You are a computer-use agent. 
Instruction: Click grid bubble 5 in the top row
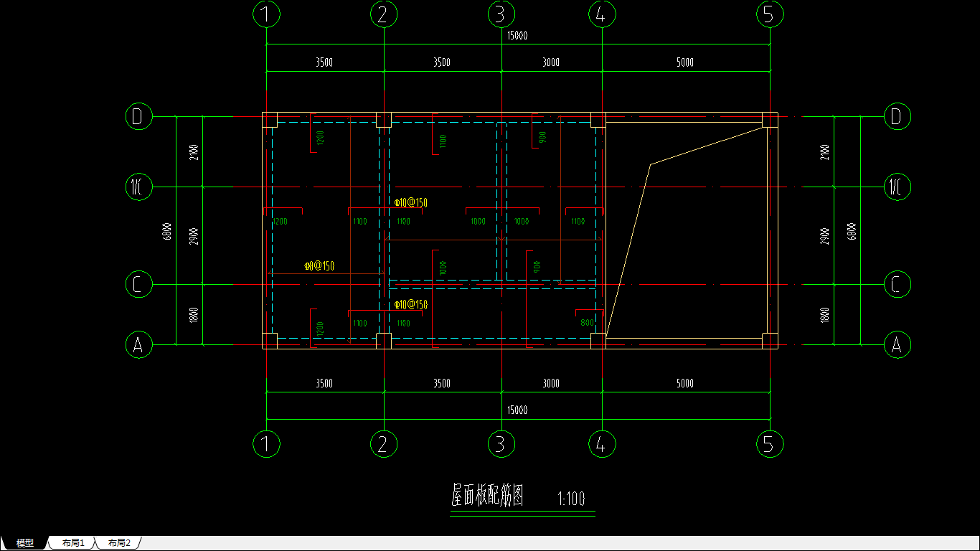pyautogui.click(x=770, y=14)
